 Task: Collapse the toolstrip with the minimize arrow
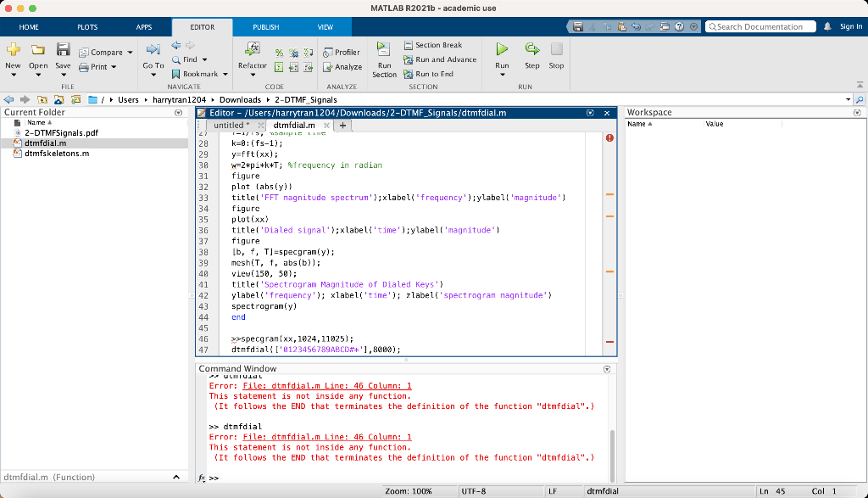click(860, 86)
